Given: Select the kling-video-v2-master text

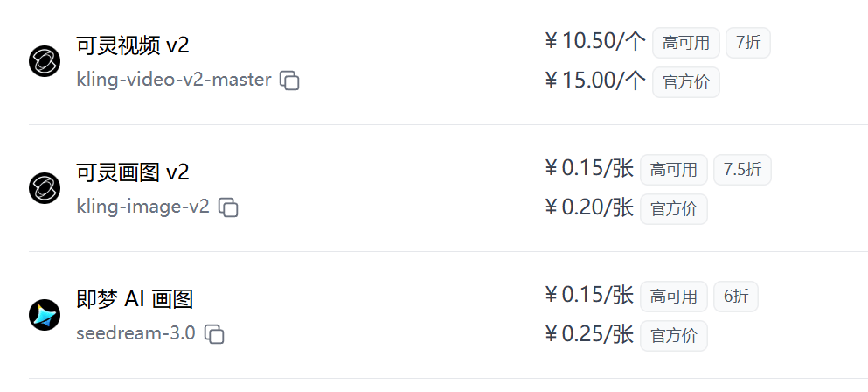Looking at the screenshot, I should point(174,80).
